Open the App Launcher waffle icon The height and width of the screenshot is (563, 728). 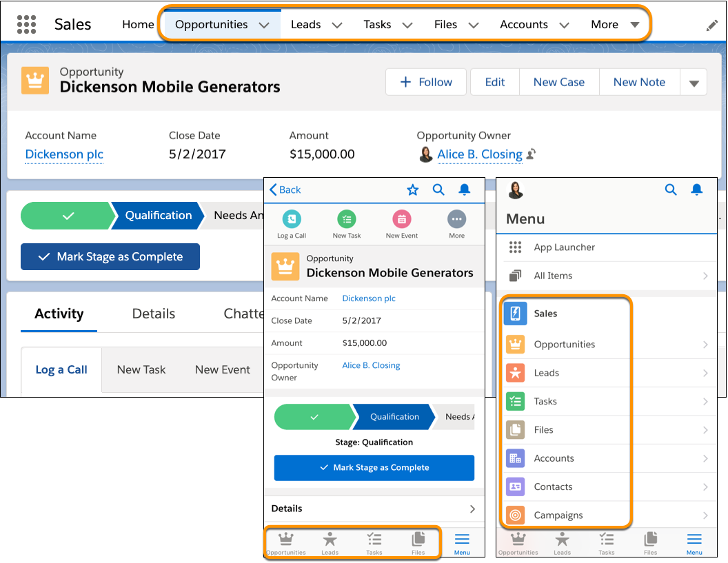[26, 24]
